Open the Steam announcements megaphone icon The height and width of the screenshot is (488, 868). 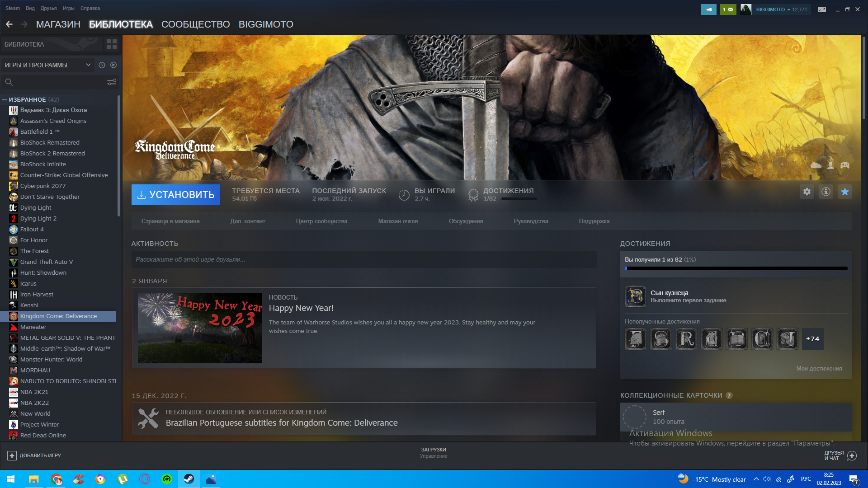708,9
